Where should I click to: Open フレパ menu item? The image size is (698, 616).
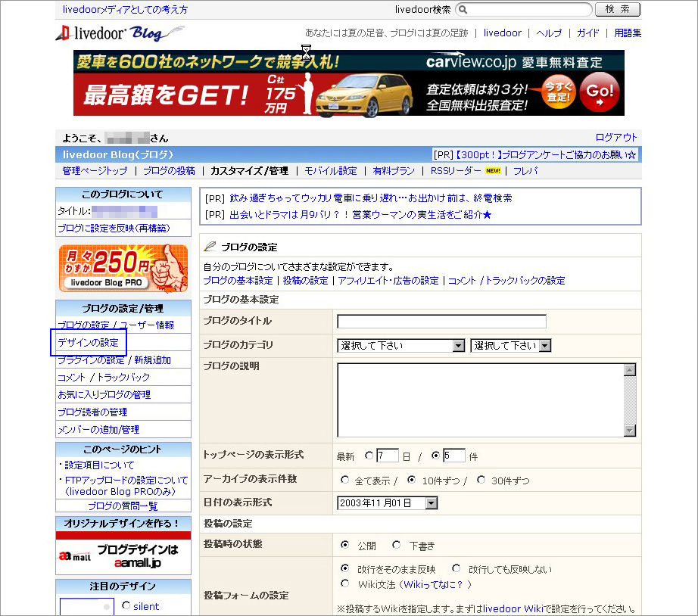click(x=525, y=171)
